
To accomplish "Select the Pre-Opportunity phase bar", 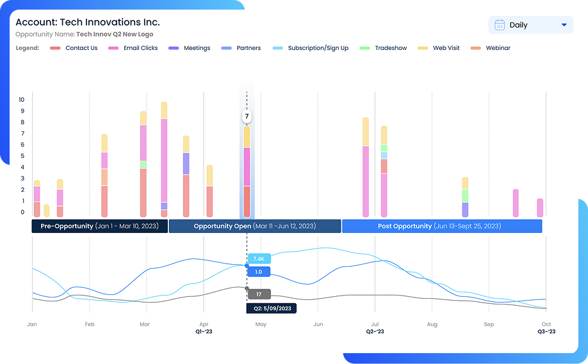I will pos(100,226).
